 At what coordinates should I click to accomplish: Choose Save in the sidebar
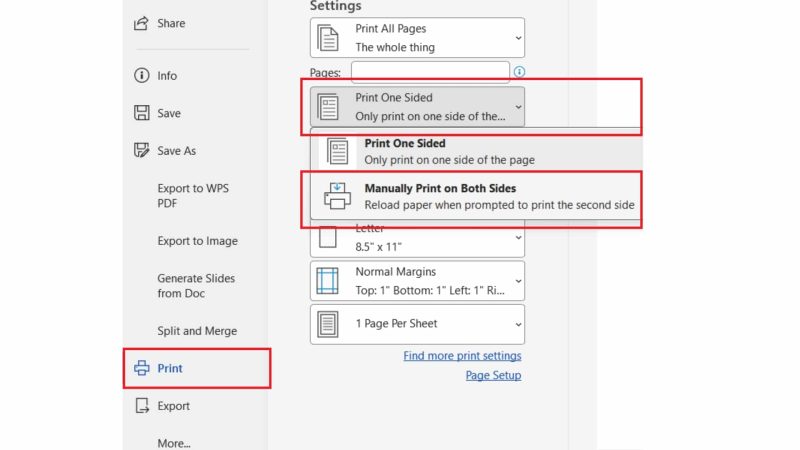point(169,113)
